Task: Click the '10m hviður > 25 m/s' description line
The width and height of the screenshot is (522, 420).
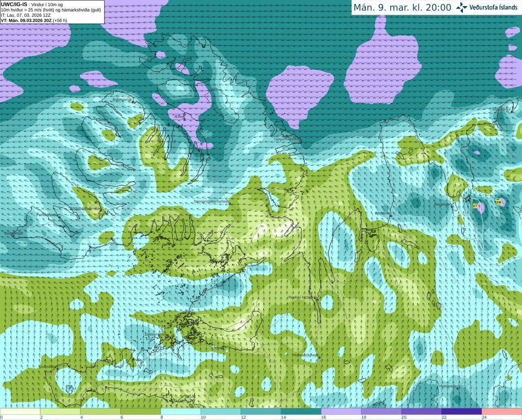Action: pyautogui.click(x=51, y=10)
